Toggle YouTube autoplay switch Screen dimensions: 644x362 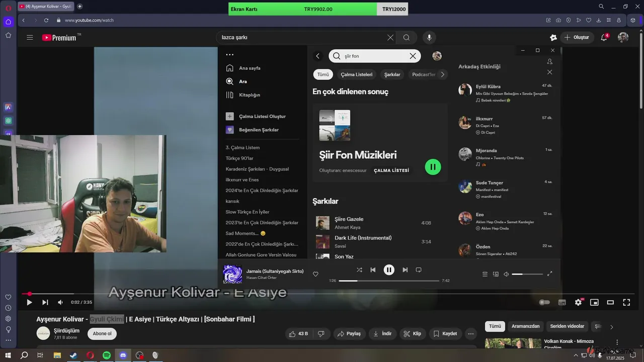coord(544,302)
